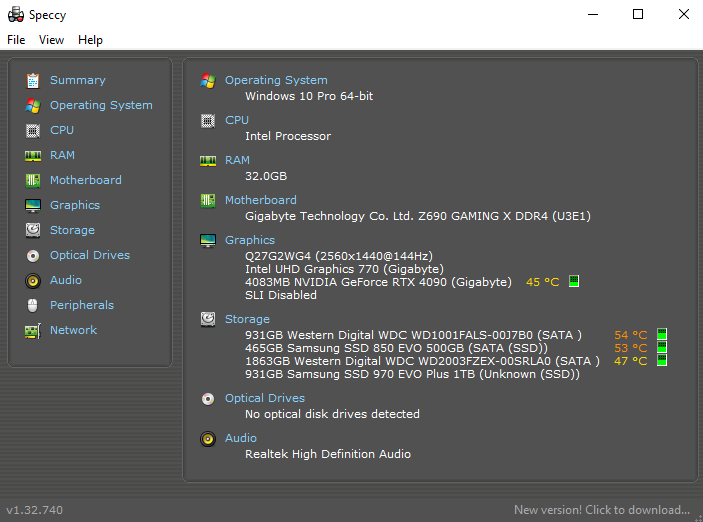
Task: Click the 'SLI Disabled' text
Action: 281,295
